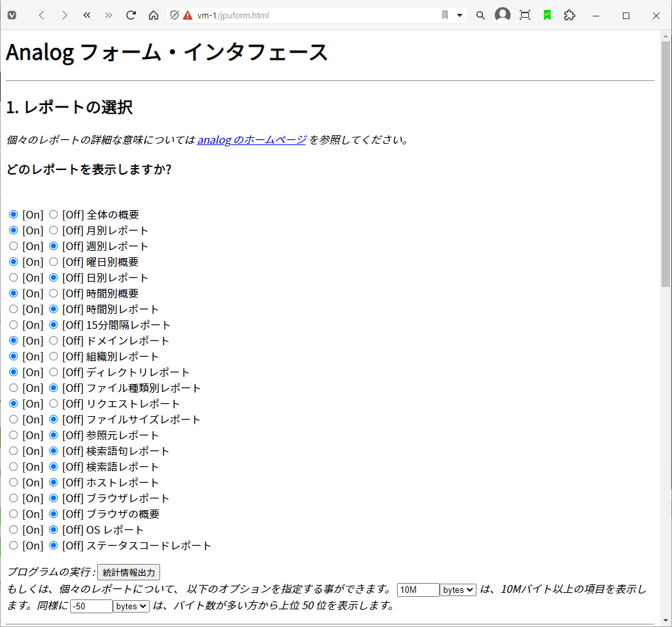Click the vertical scrollbar thumb

(x=665, y=164)
